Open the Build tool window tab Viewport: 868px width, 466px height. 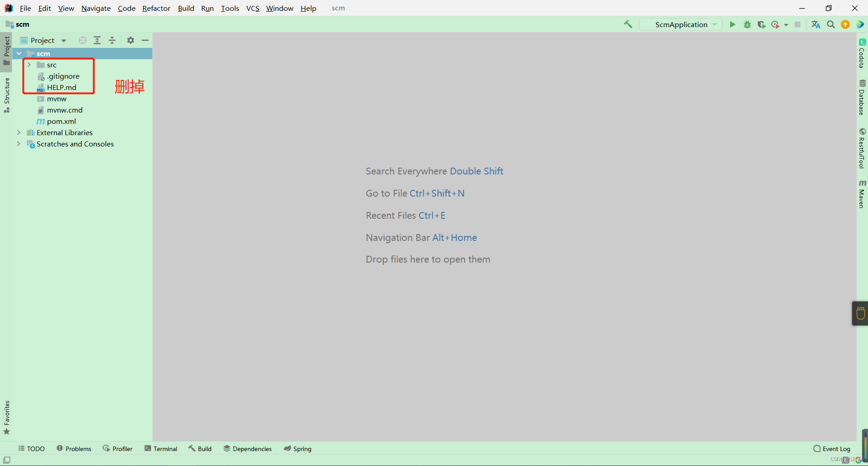[200, 448]
